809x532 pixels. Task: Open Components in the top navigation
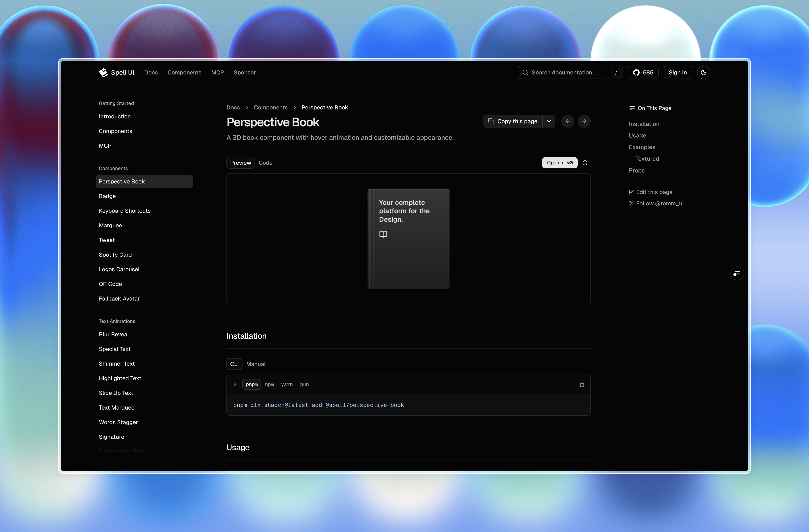click(x=184, y=72)
